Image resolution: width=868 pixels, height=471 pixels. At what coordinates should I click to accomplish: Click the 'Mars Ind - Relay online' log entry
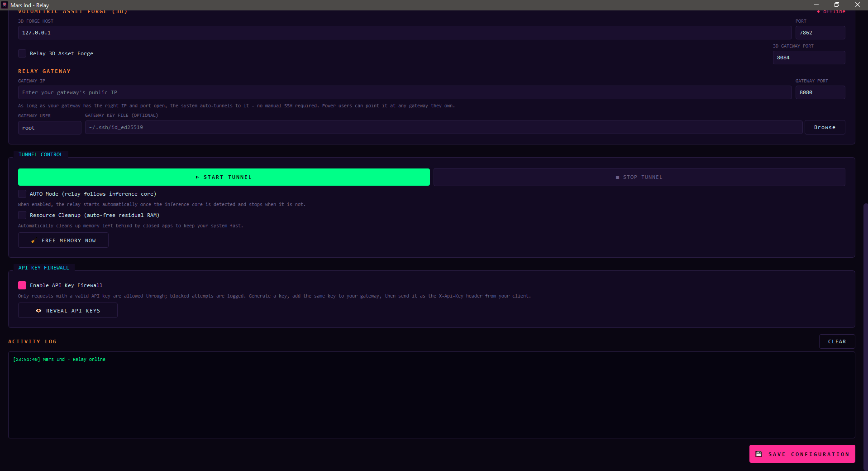[x=59, y=360]
